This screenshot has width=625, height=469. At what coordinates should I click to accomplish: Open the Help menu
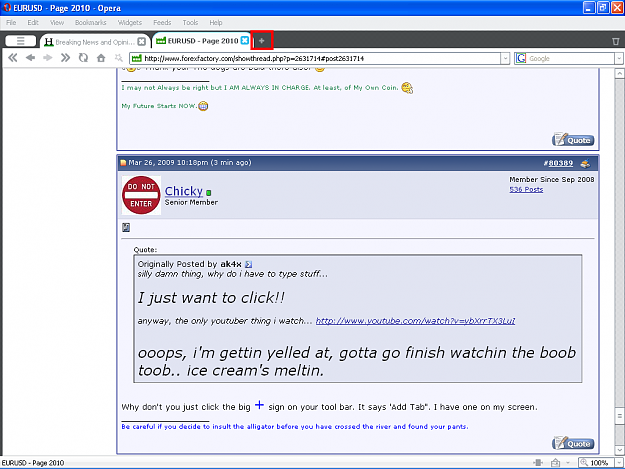216,22
